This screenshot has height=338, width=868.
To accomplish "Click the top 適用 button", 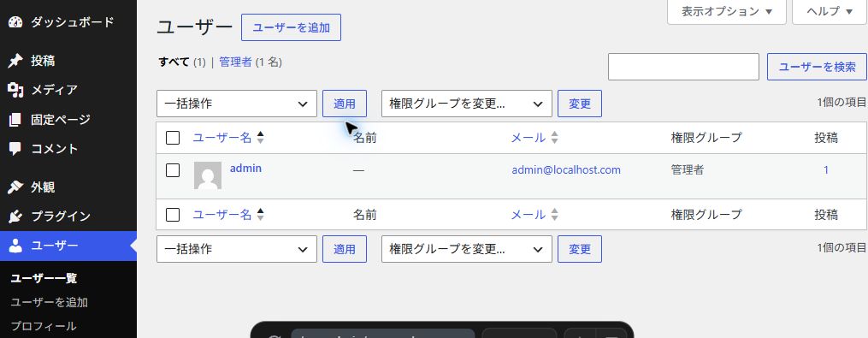I will tap(345, 104).
